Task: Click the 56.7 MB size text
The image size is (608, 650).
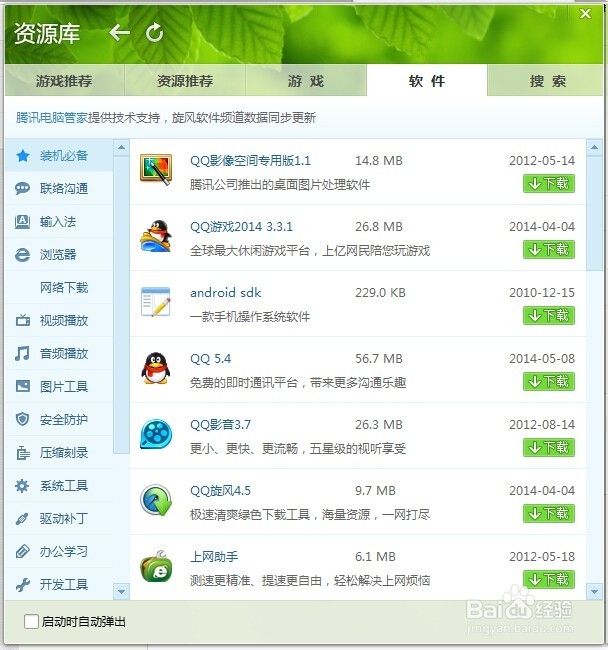Action: point(379,359)
